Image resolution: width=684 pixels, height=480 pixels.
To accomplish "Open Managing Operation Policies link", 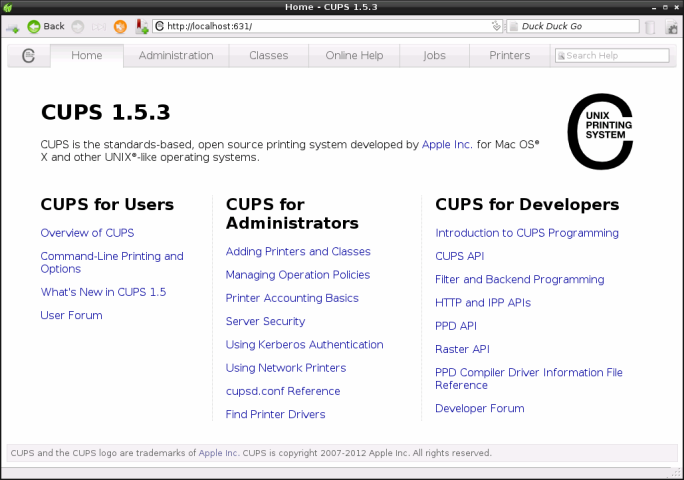I will (x=298, y=274).
